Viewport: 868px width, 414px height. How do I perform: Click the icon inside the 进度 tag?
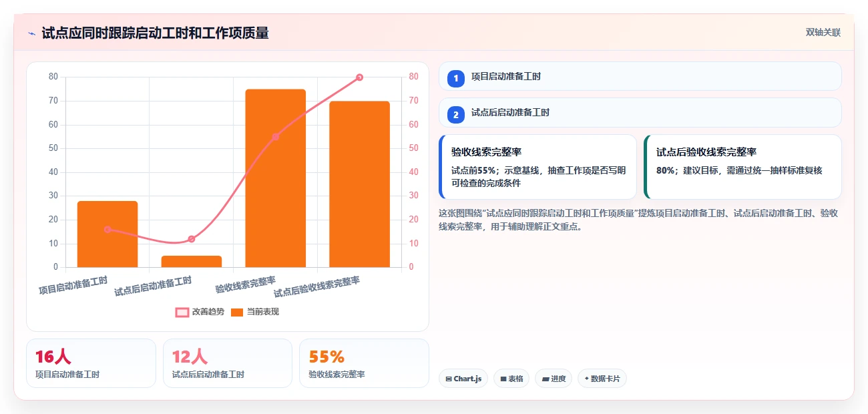546,379
